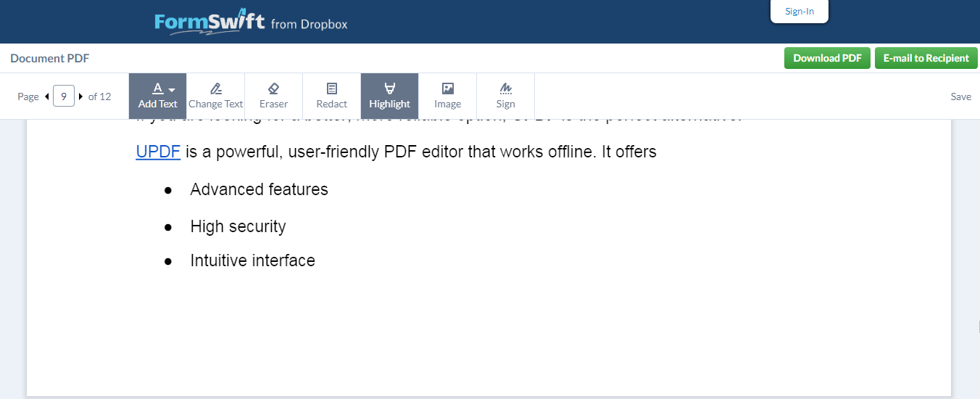Image resolution: width=980 pixels, height=399 pixels.
Task: Click the page number field showing 9
Action: (64, 96)
